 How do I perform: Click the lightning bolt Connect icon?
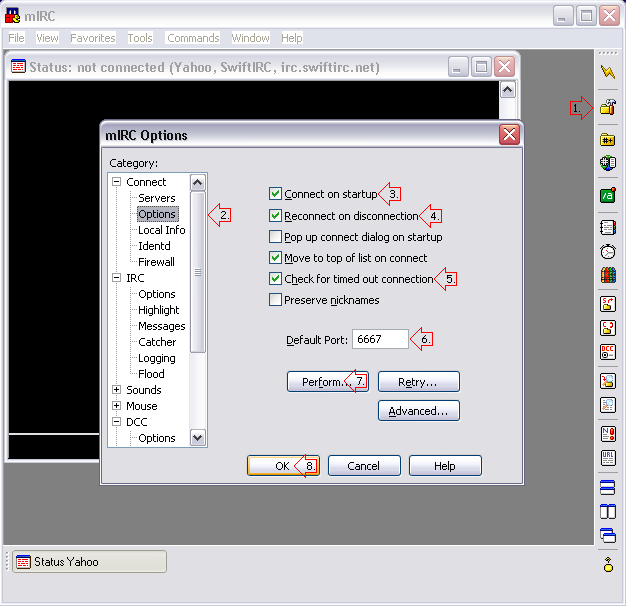coord(608,72)
